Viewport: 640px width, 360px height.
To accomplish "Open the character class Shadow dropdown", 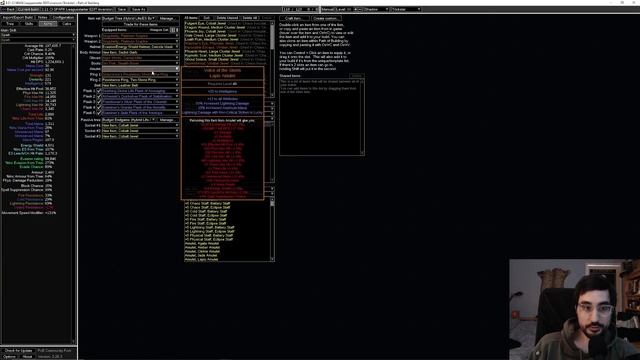I will coord(376,9).
